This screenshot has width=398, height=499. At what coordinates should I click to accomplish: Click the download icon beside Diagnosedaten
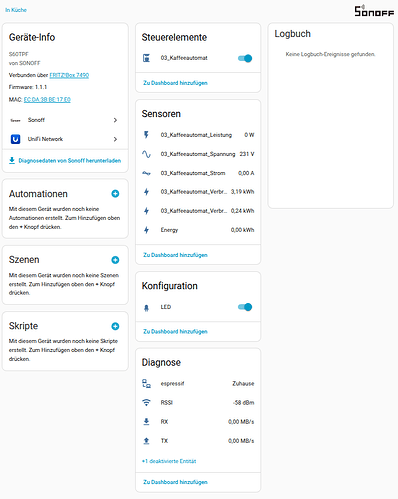pos(12,161)
